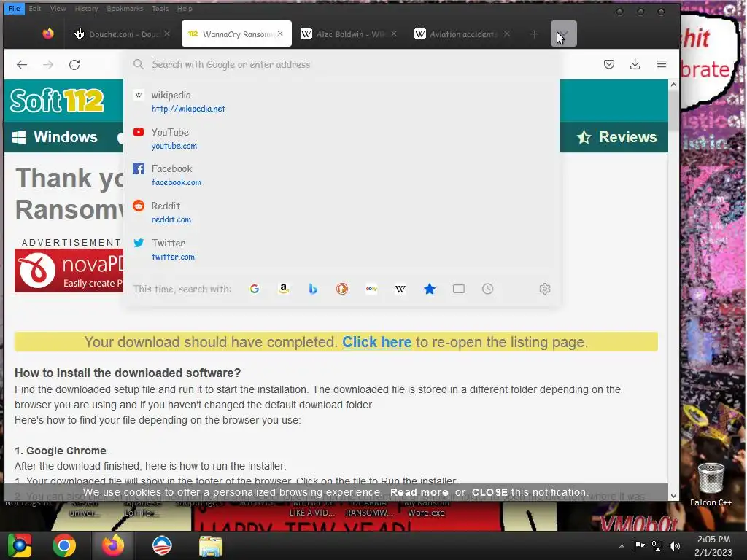Open the network tray icon
Screen dimensions: 747x560
click(x=657, y=546)
